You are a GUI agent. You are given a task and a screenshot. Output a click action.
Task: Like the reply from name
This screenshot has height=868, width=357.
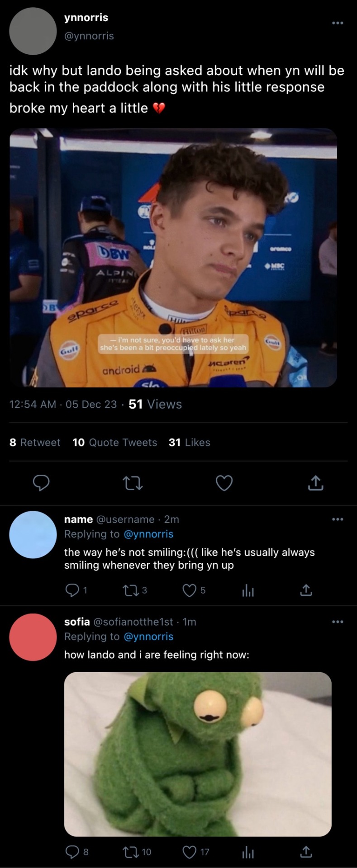189,590
